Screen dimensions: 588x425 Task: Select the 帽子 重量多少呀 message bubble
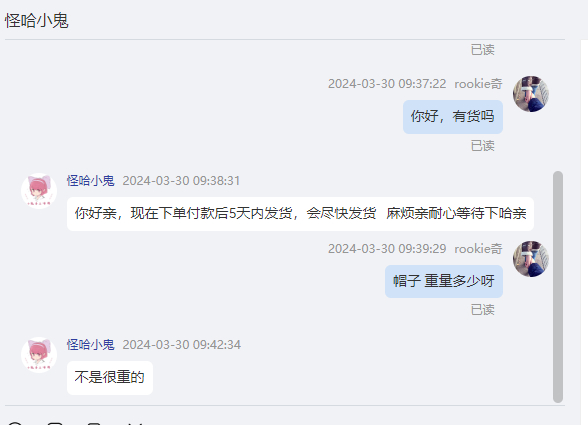[x=444, y=281]
